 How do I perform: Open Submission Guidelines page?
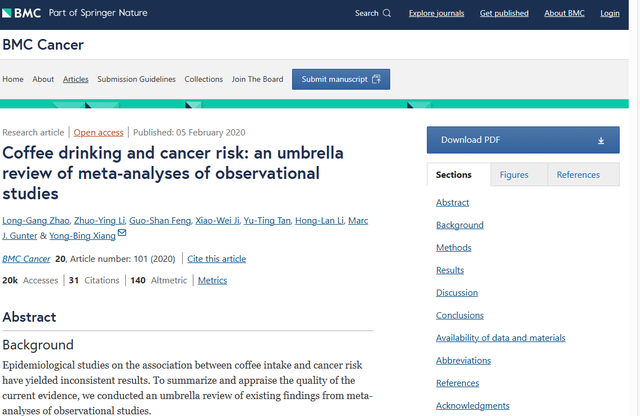point(136,79)
